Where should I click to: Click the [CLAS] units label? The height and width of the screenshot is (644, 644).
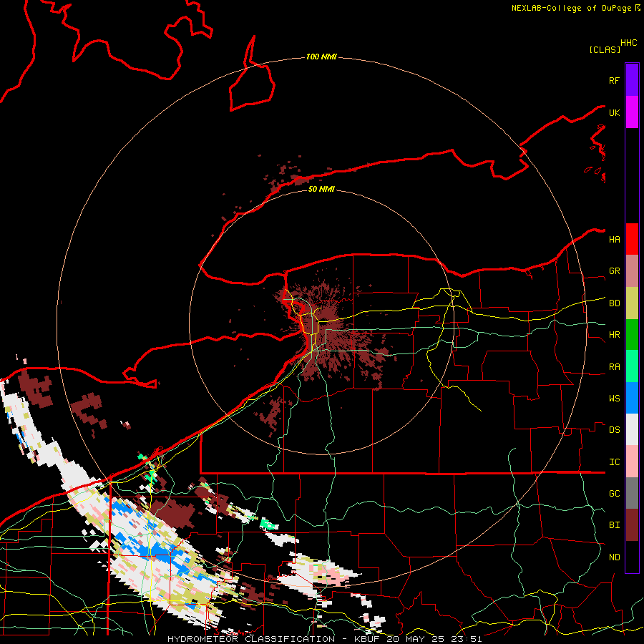pyautogui.click(x=605, y=49)
